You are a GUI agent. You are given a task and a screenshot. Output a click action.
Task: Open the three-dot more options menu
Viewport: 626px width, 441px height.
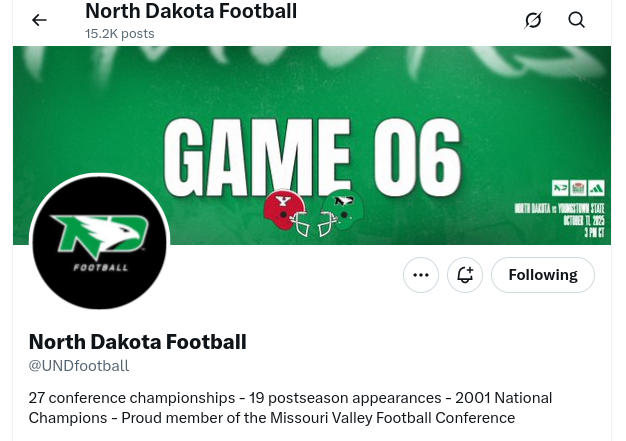421,275
